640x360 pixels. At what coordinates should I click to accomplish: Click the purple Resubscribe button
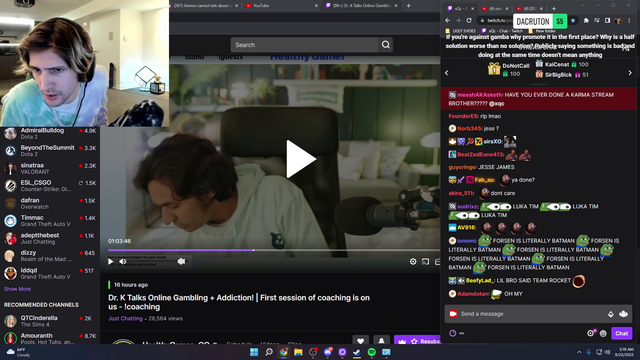click(x=417, y=341)
